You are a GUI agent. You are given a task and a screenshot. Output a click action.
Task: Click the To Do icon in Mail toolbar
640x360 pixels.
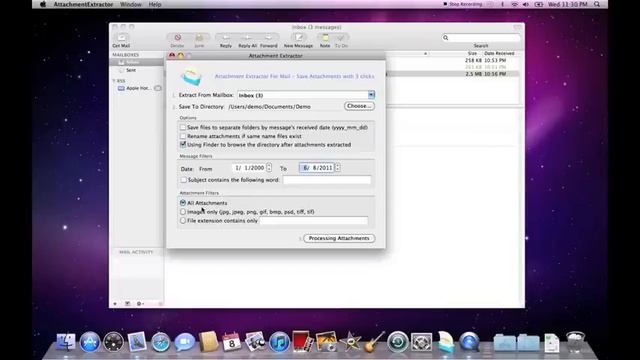341,38
